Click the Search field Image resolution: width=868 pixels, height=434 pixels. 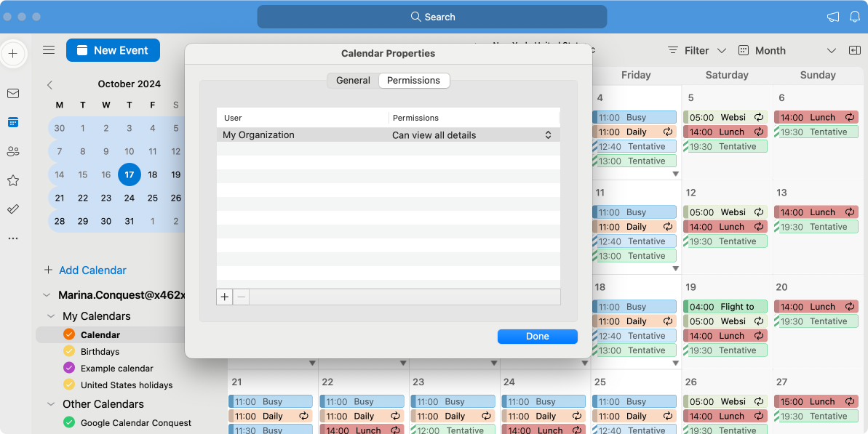(431, 17)
